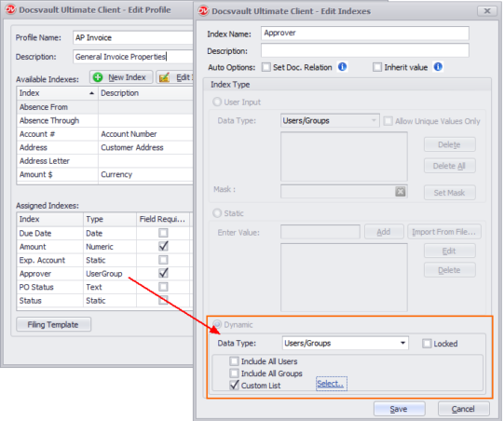
Task: Enable the Set Doc. Relation checkbox
Action: pyautogui.click(x=266, y=67)
